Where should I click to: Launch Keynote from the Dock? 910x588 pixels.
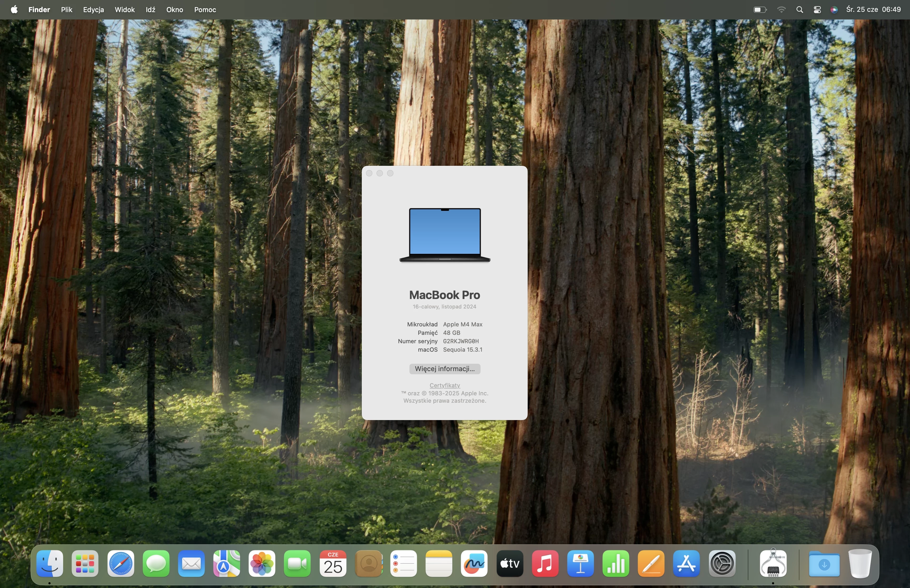pyautogui.click(x=580, y=564)
